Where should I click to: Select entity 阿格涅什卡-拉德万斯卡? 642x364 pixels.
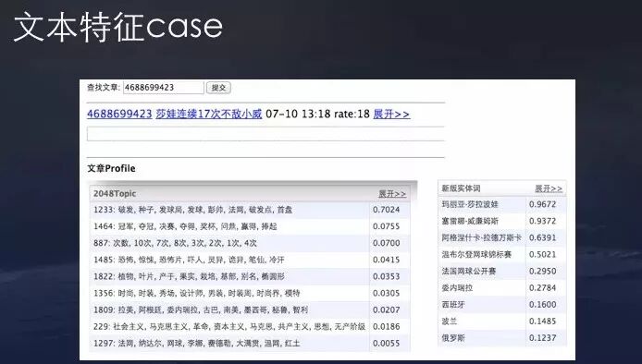(x=481, y=237)
